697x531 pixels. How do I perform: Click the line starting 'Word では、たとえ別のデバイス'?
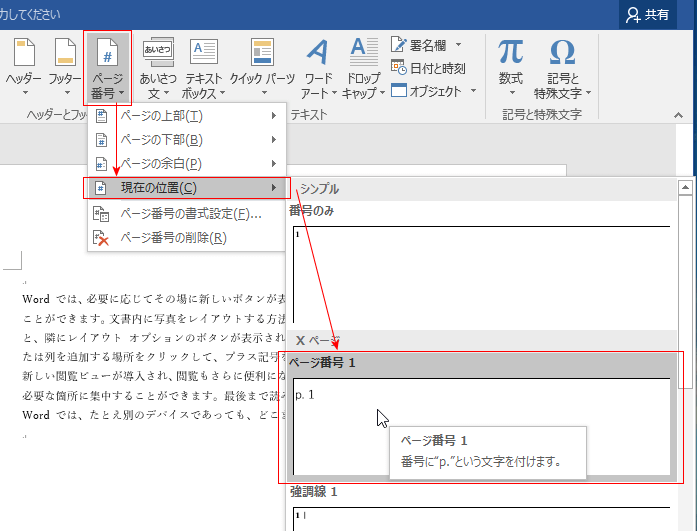pos(154,415)
